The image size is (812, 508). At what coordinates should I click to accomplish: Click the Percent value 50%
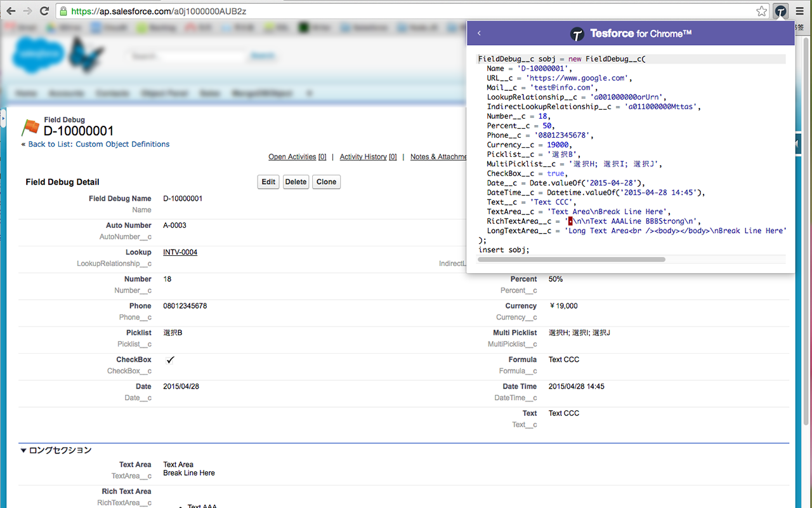tap(556, 279)
